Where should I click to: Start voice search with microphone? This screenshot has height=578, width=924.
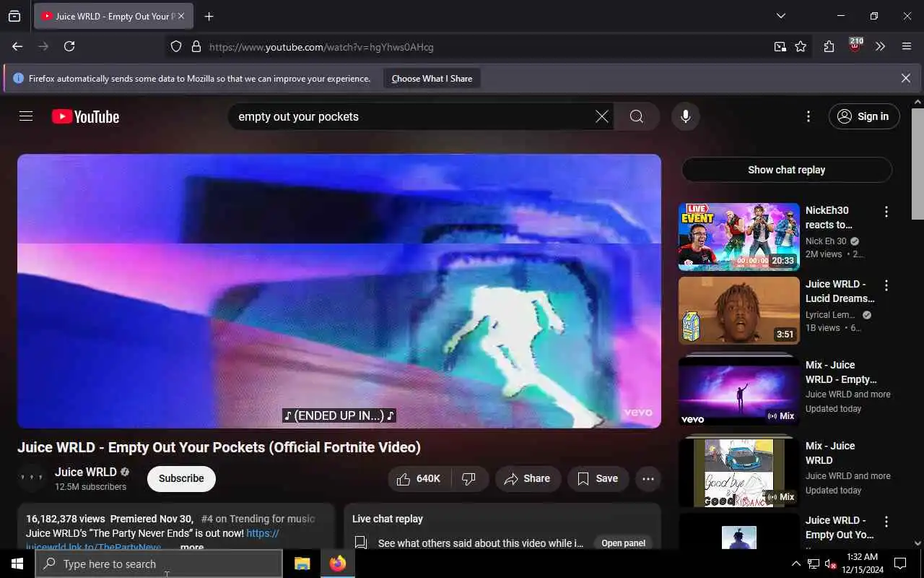point(686,116)
